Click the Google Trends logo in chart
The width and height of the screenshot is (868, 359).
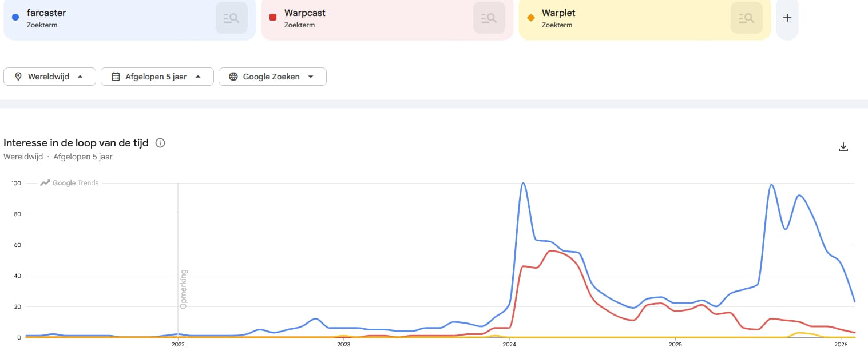pos(70,183)
